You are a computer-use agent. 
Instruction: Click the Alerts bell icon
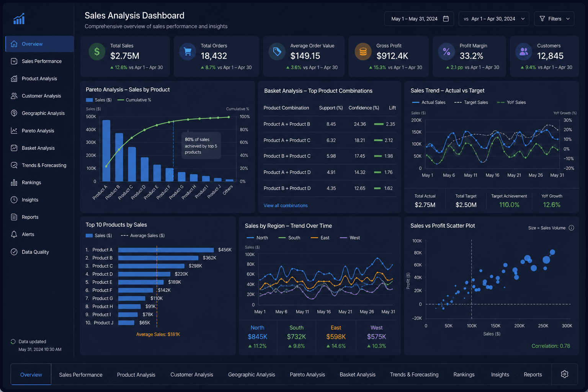point(14,234)
